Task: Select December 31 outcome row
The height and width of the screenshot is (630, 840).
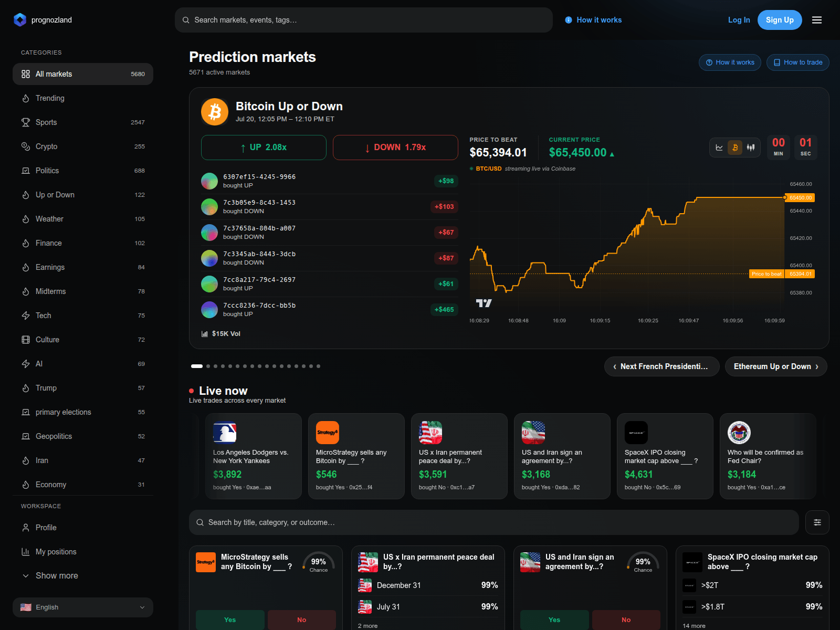Action: 428,585
